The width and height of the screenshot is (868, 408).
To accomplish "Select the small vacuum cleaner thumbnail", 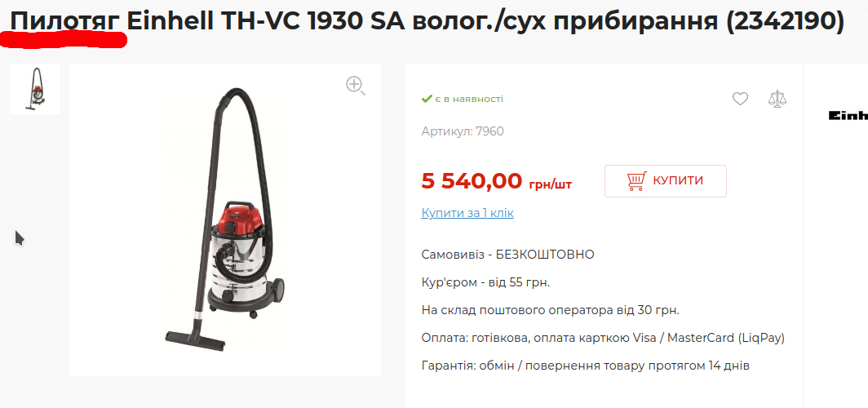I will point(35,89).
